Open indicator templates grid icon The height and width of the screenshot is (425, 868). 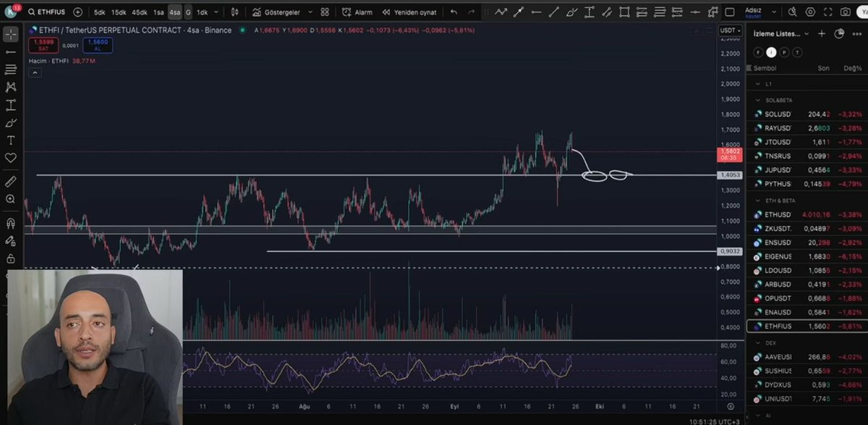[x=325, y=12]
